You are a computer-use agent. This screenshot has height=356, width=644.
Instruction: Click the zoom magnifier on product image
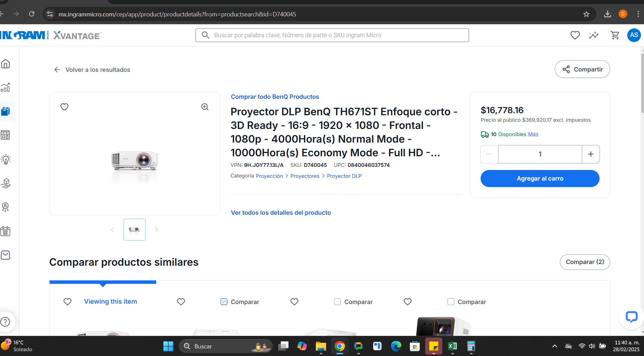205,107
